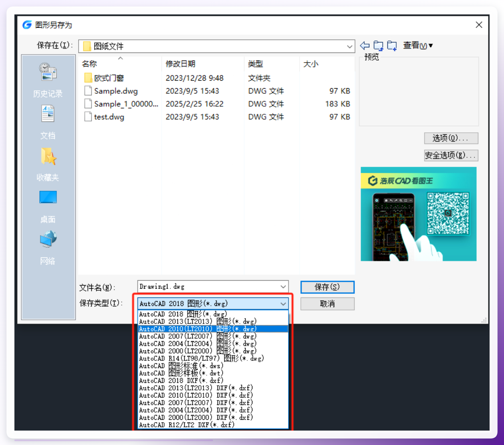Choose AutoCAD 图形标准(*.dws) option

213,366
